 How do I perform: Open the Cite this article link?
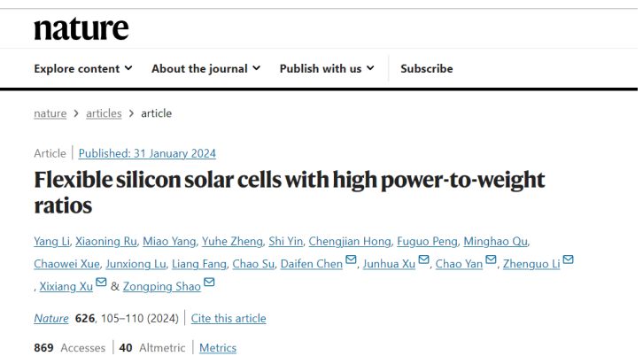[x=229, y=318]
